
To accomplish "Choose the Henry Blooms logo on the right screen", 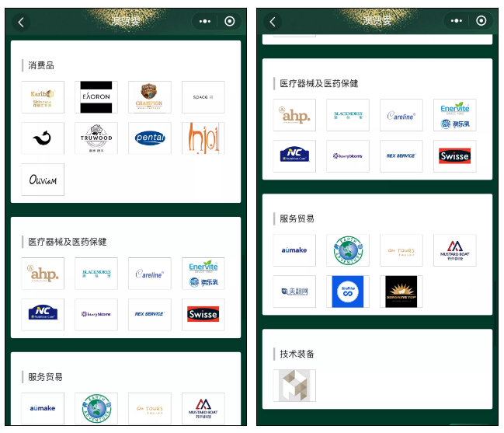I will point(348,156).
